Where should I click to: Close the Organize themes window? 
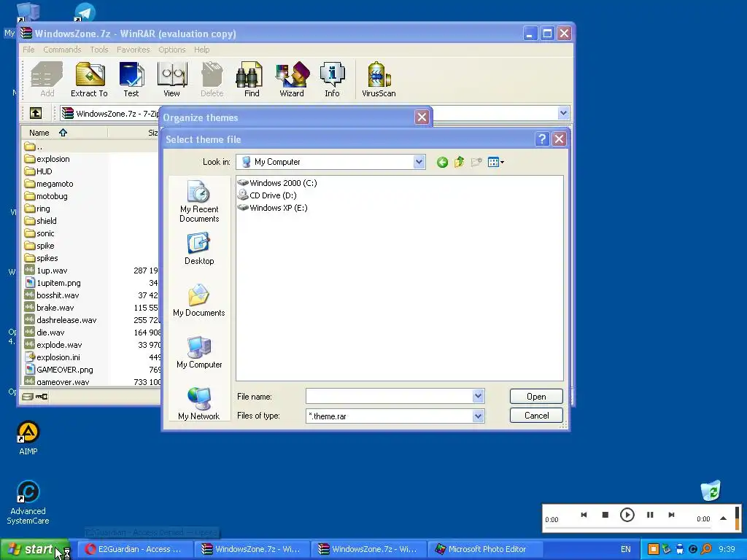coord(422,117)
